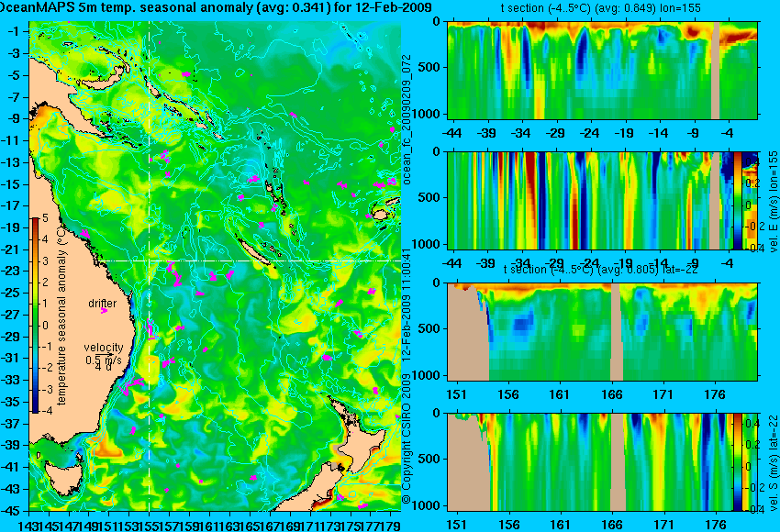This screenshot has height=532, width=780.
Task: Click x-axis label '-24' under top section
Action: (x=589, y=133)
